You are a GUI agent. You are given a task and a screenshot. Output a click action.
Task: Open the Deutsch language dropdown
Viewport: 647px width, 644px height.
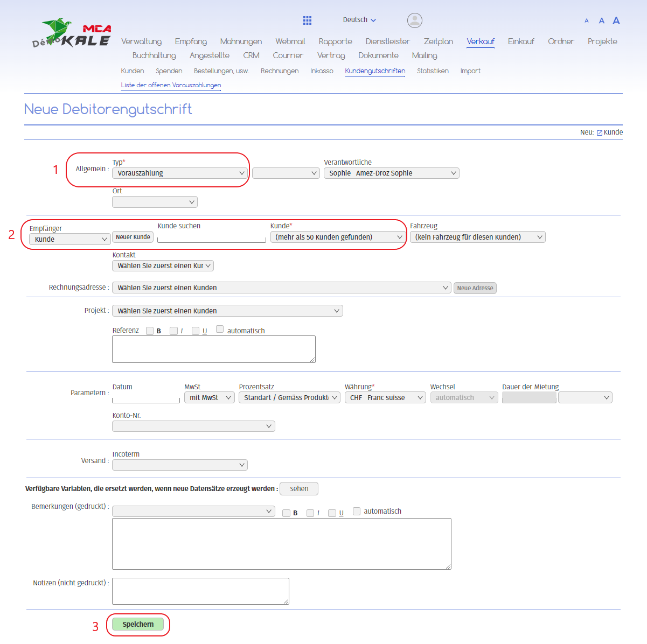pyautogui.click(x=359, y=20)
